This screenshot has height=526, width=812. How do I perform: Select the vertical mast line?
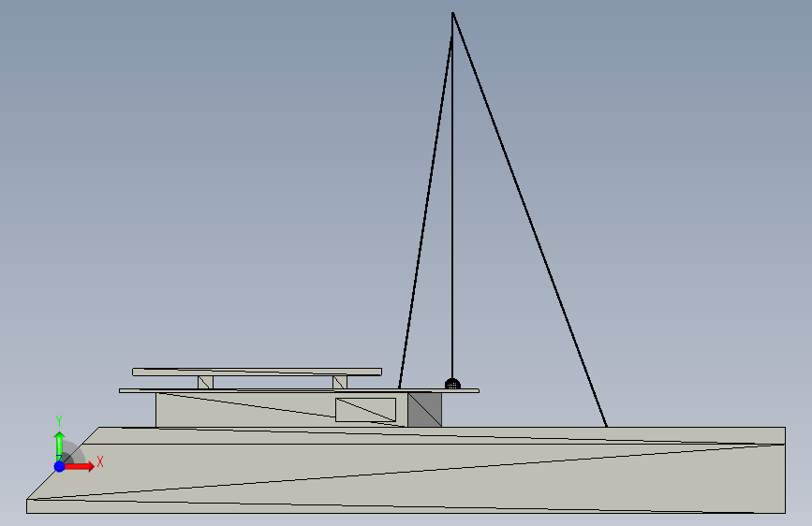(452, 197)
